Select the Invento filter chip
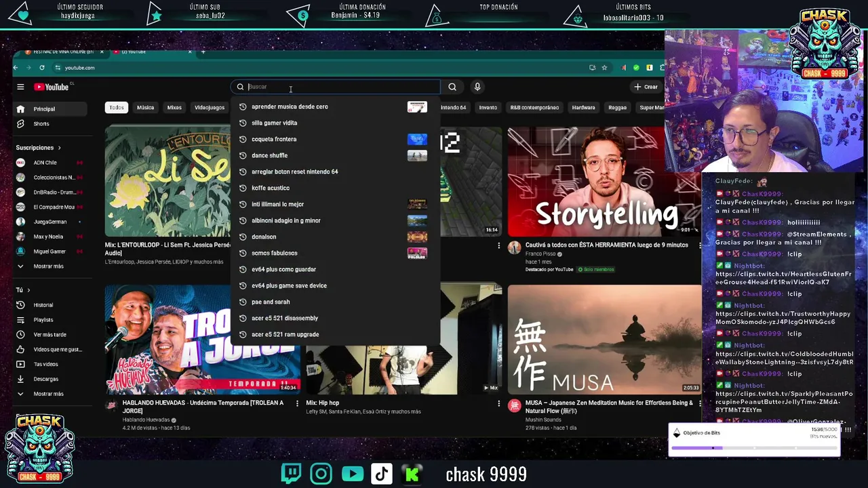The width and height of the screenshot is (868, 488). point(488,107)
